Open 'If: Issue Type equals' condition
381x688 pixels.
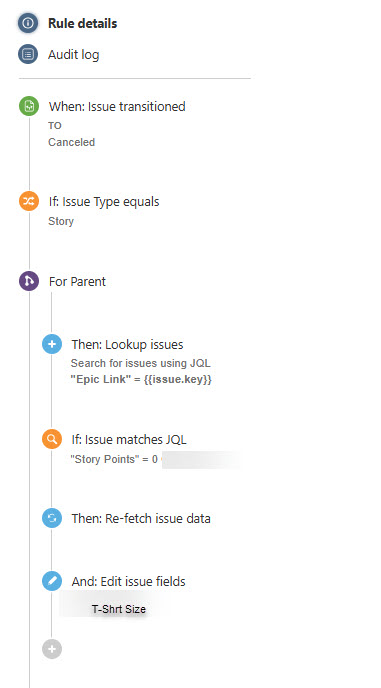pos(104,202)
